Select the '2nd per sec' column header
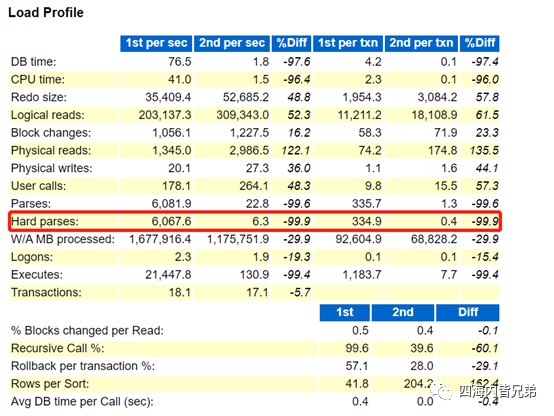The image size is (554, 416). click(x=232, y=43)
